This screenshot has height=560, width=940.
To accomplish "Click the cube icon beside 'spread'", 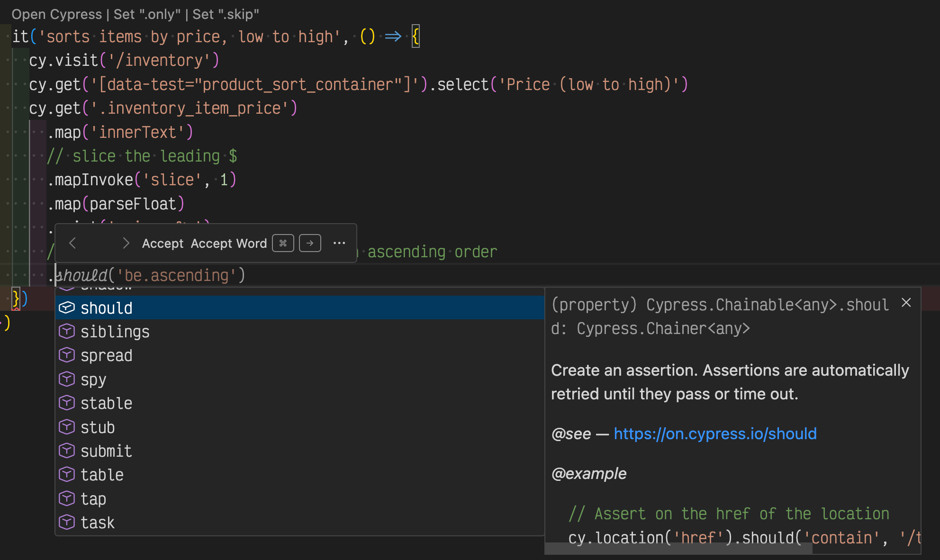I will tap(67, 355).
